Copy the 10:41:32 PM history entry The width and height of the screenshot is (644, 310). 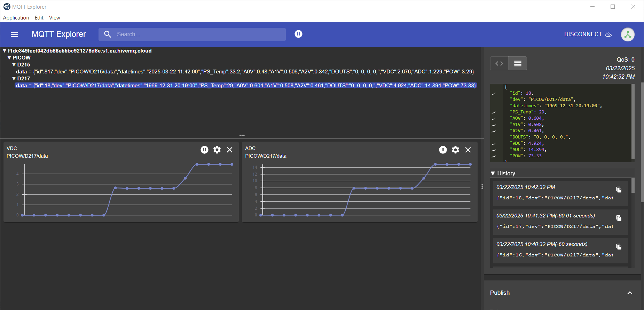(x=619, y=218)
